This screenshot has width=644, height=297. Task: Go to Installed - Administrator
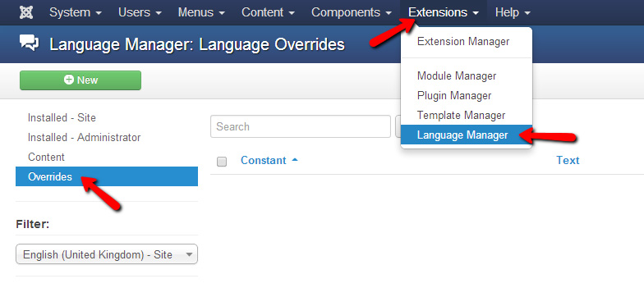84,138
